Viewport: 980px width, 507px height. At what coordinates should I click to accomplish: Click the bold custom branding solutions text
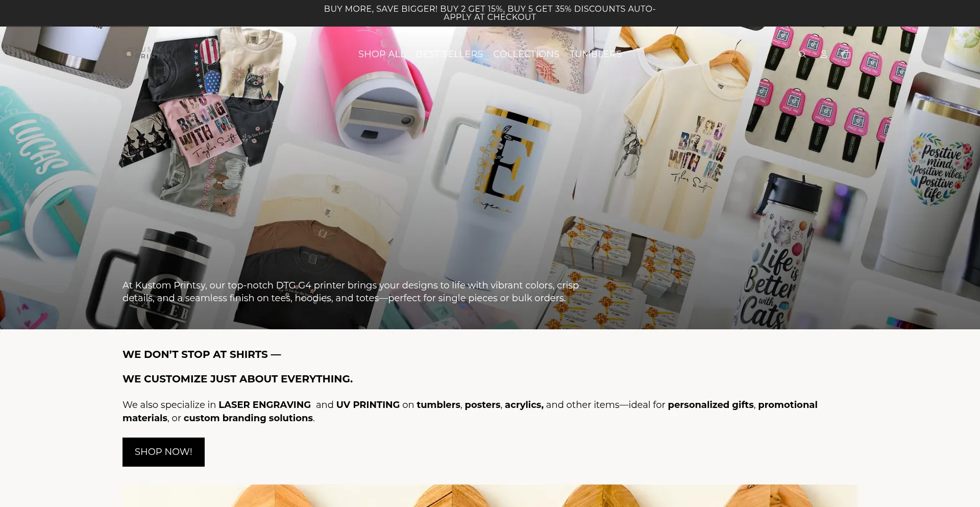pos(248,418)
